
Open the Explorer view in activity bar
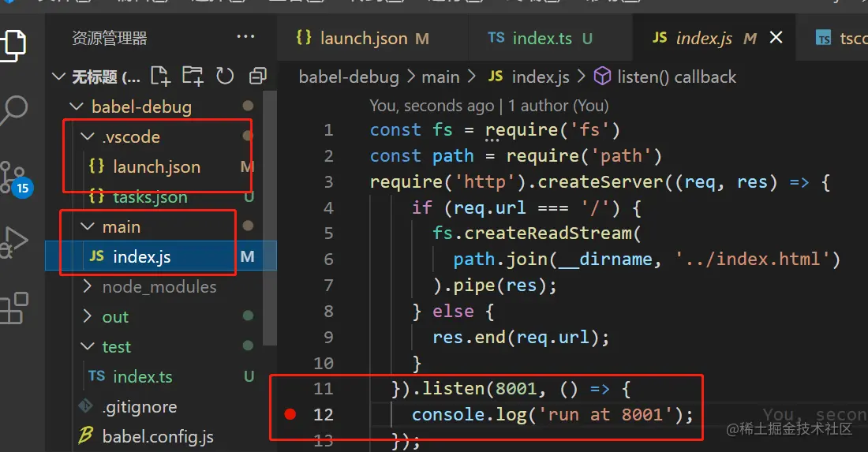click(13, 46)
